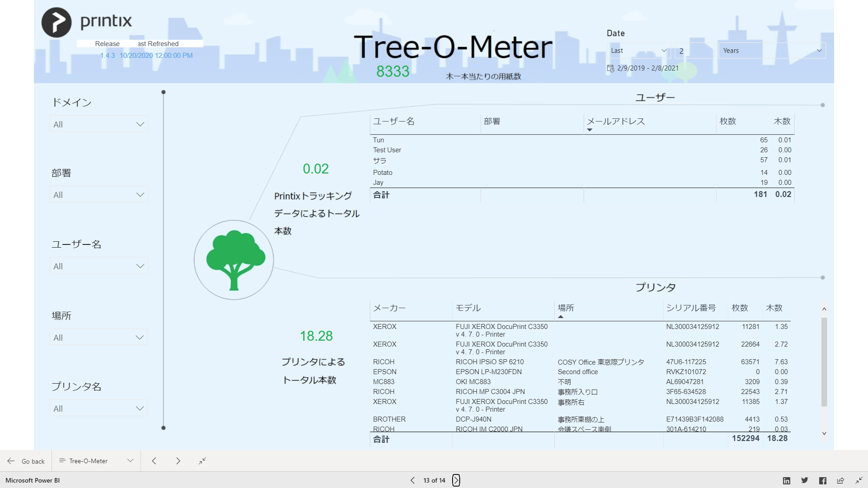Click users total value 181
This screenshot has height=488, width=868.
click(x=760, y=194)
